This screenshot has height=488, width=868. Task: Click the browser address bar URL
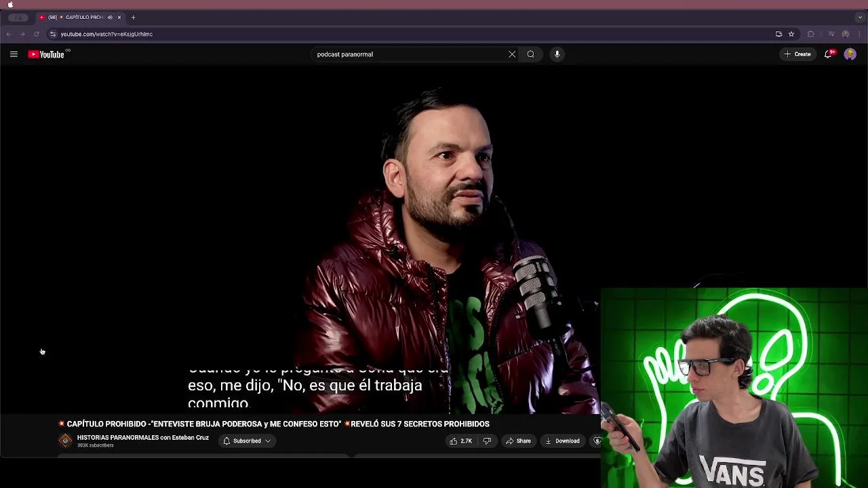click(x=106, y=34)
